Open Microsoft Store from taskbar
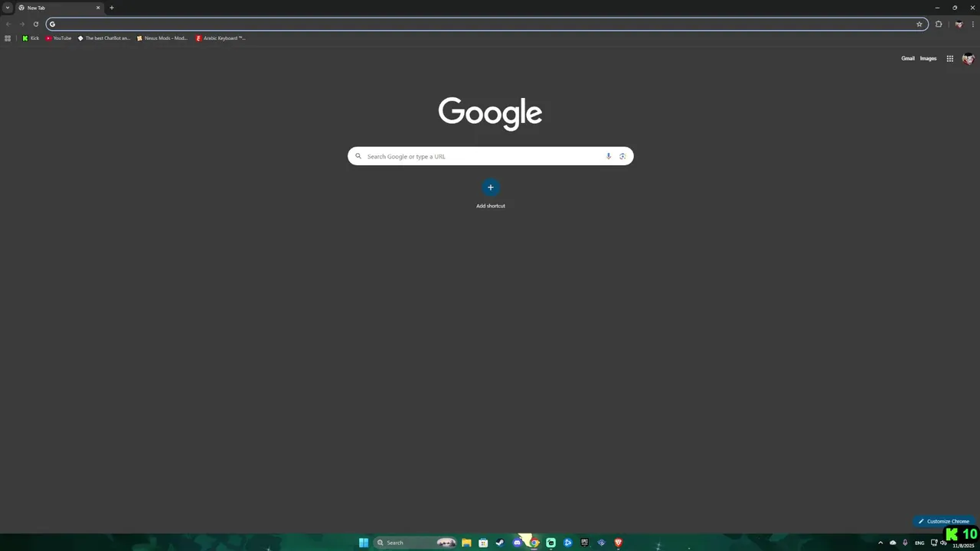 (x=483, y=543)
